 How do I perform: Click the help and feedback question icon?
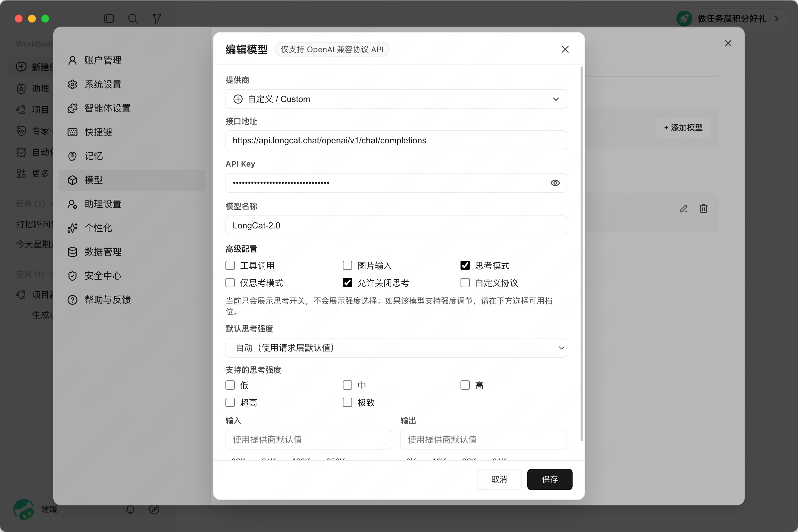click(72, 300)
